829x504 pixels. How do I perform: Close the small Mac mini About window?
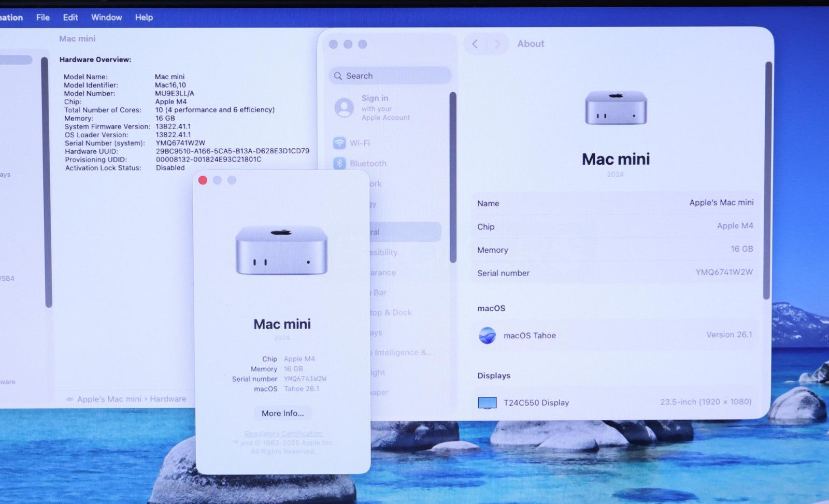(x=203, y=180)
